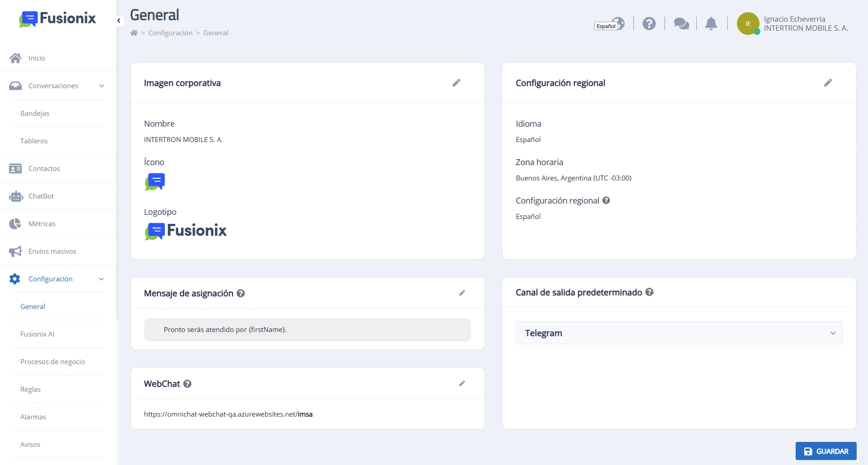868x465 pixels.
Task: Edit Mensaje de asignación with pencil icon
Action: pos(462,293)
